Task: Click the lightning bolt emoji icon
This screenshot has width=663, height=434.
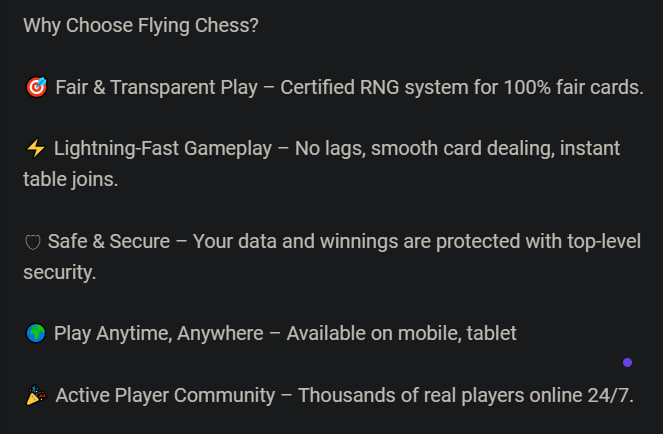Action: point(36,148)
